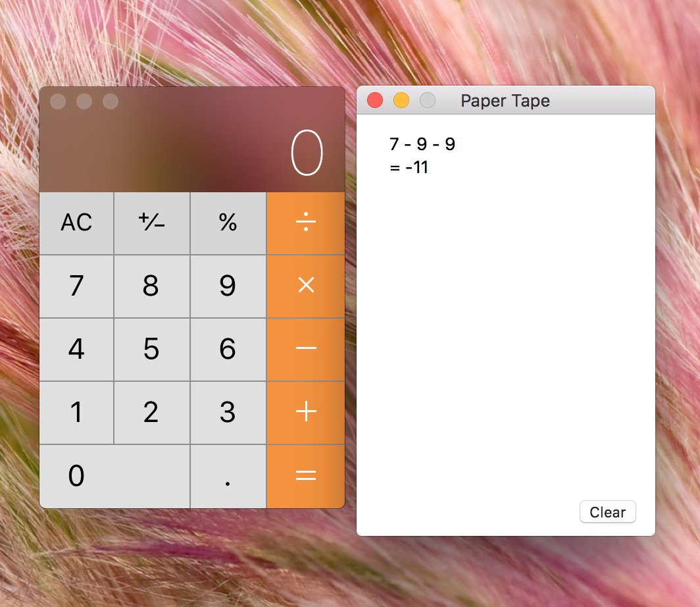This screenshot has height=607, width=700.
Task: Click the digit 5 key
Action: tap(152, 350)
